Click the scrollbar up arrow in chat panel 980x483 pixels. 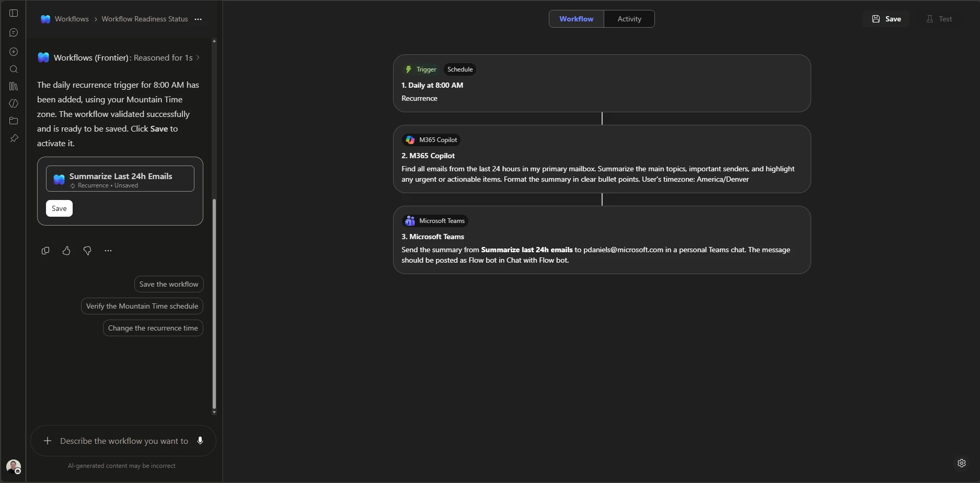[x=214, y=41]
